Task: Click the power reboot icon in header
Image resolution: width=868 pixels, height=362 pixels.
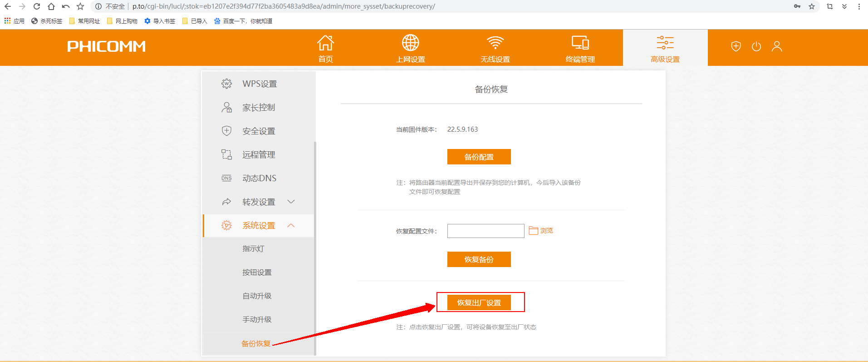Action: 756,46
